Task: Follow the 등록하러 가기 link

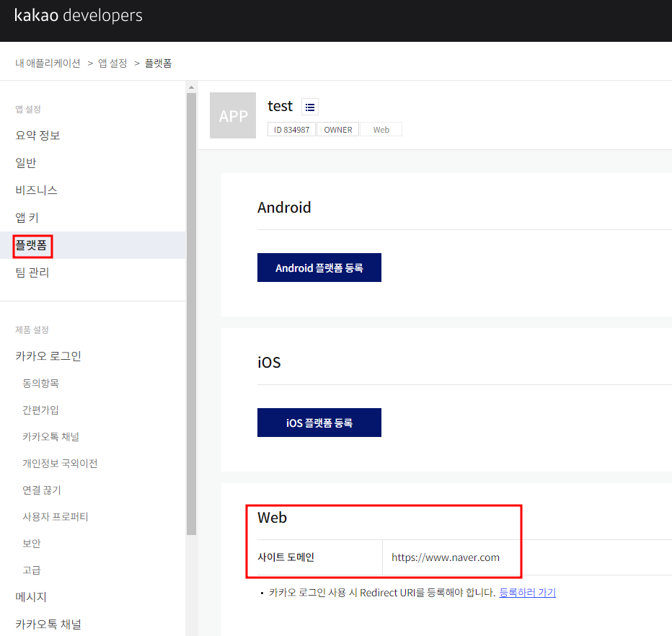Action: click(528, 593)
